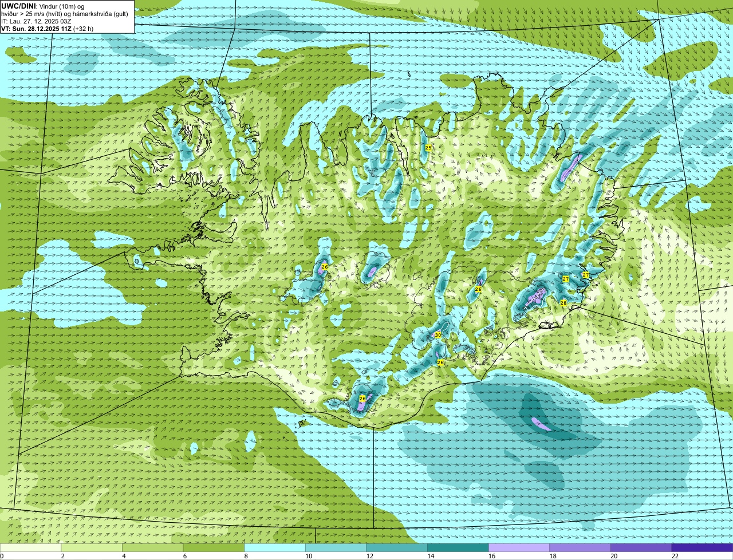This screenshot has width=733, height=560.
Task: Click the title text 'UWC/DINI: Vindur (10m) og'
Action: click(x=43, y=6)
